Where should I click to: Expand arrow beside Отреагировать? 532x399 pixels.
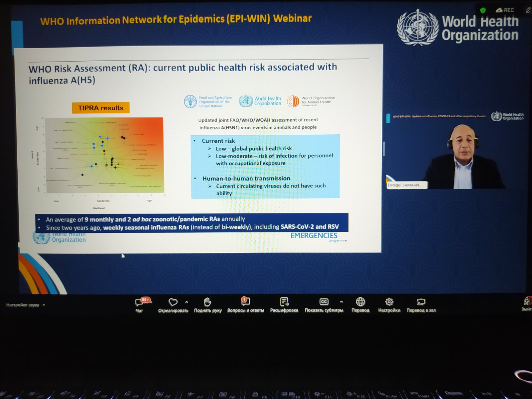click(x=187, y=302)
